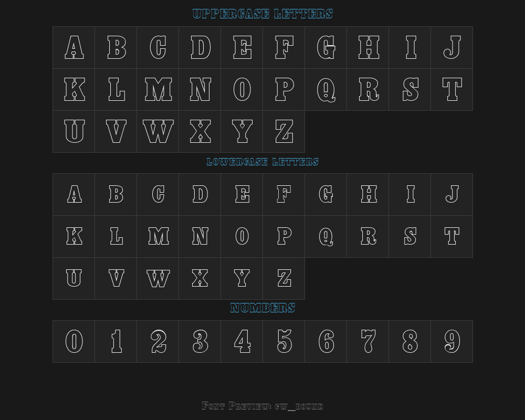Select the lowercase letter t glyph cell

(x=451, y=236)
